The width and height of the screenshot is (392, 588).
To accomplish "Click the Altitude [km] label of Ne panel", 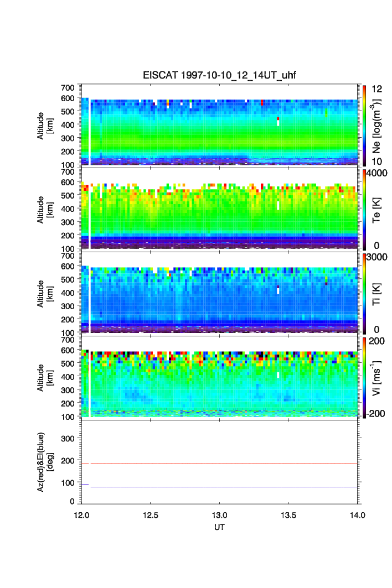I will pyautogui.click(x=45, y=126).
